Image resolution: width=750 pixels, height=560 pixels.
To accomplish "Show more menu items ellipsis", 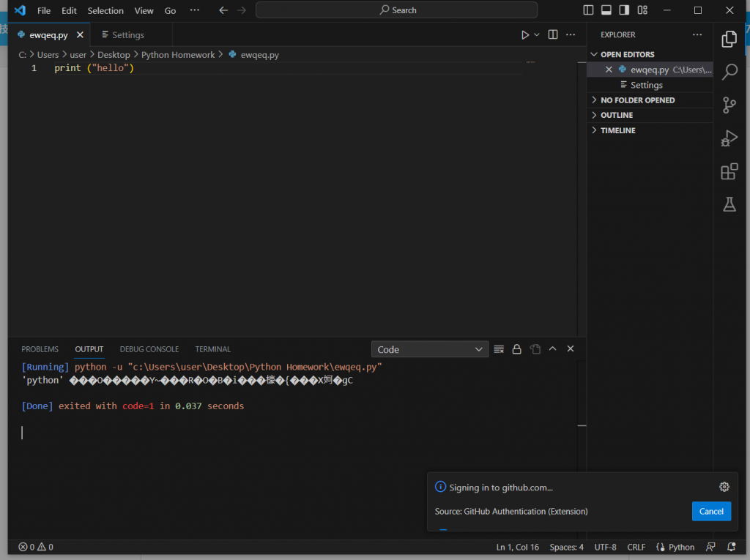I will tap(194, 10).
